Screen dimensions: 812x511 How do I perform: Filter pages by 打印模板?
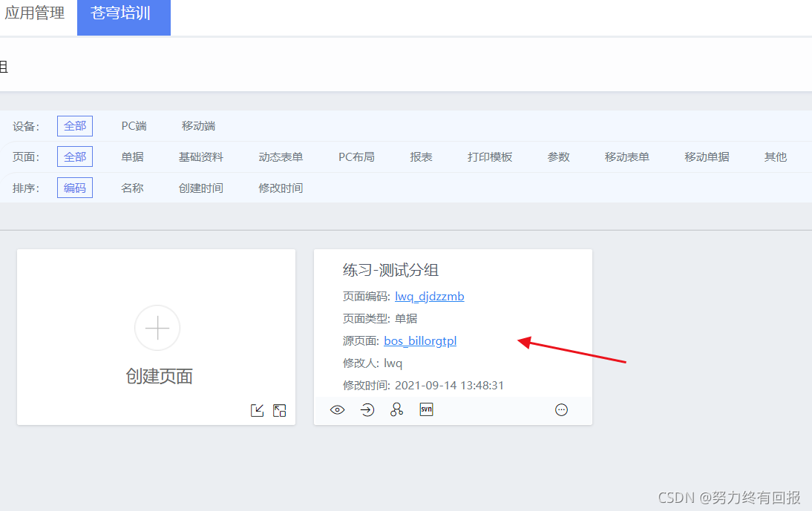click(x=490, y=157)
